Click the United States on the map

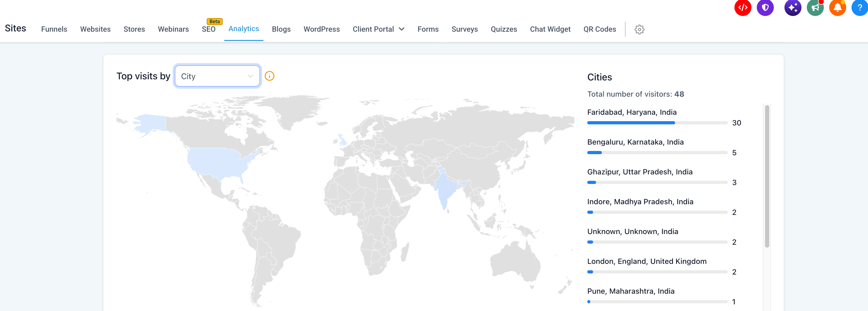(217, 163)
